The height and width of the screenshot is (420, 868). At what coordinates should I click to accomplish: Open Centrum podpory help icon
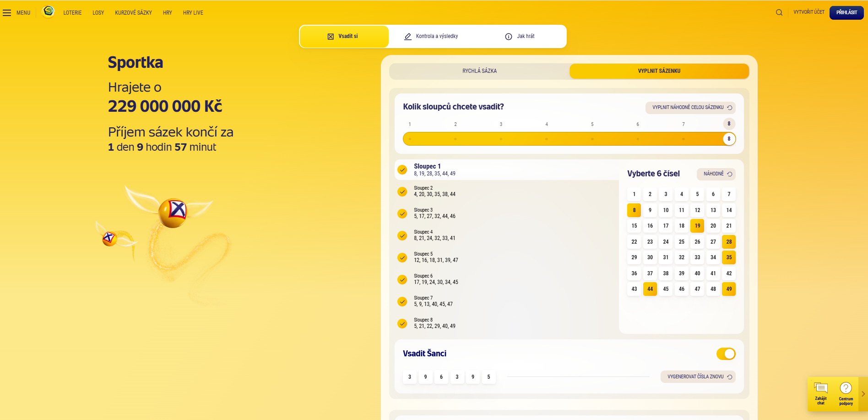846,393
